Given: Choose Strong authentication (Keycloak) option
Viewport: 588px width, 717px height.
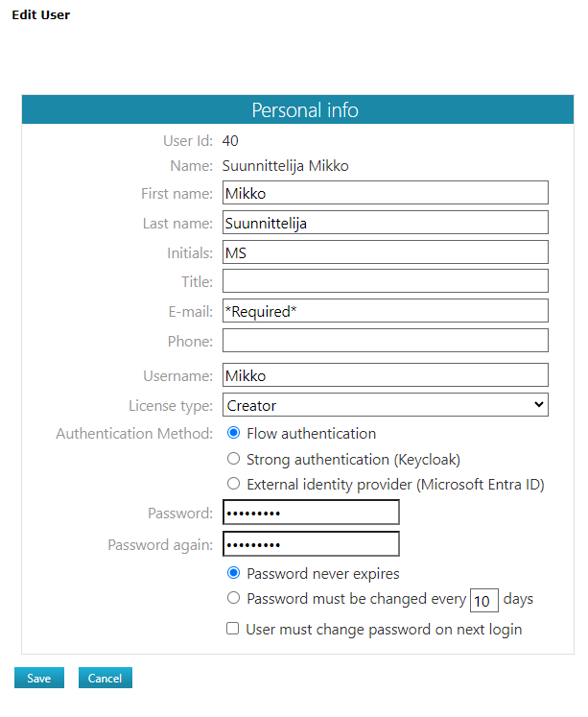Looking at the screenshot, I should (234, 459).
